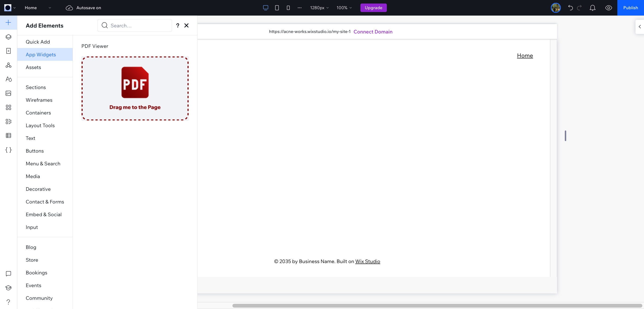Click the Wix Studio home icon
The image size is (644, 309).
click(7, 7)
